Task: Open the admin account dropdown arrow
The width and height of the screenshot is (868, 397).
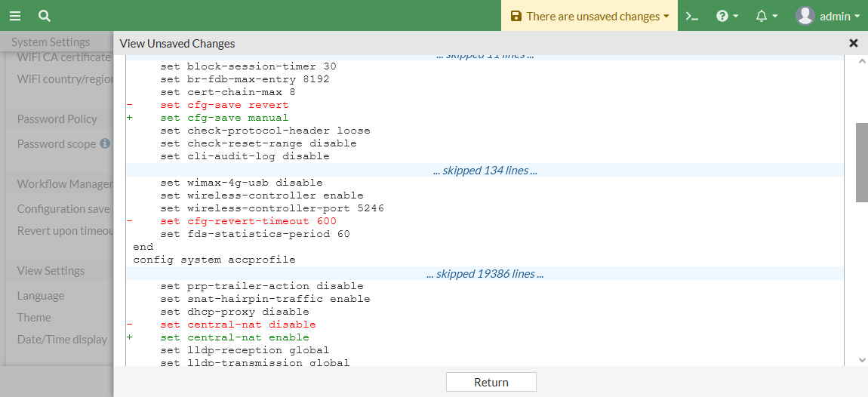Action: [x=857, y=17]
